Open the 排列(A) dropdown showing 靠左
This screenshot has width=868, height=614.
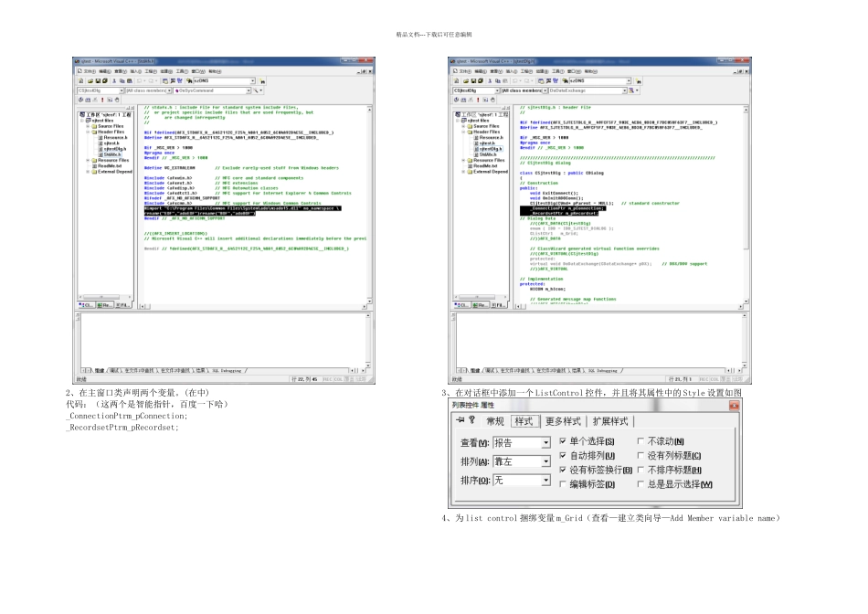click(x=545, y=461)
